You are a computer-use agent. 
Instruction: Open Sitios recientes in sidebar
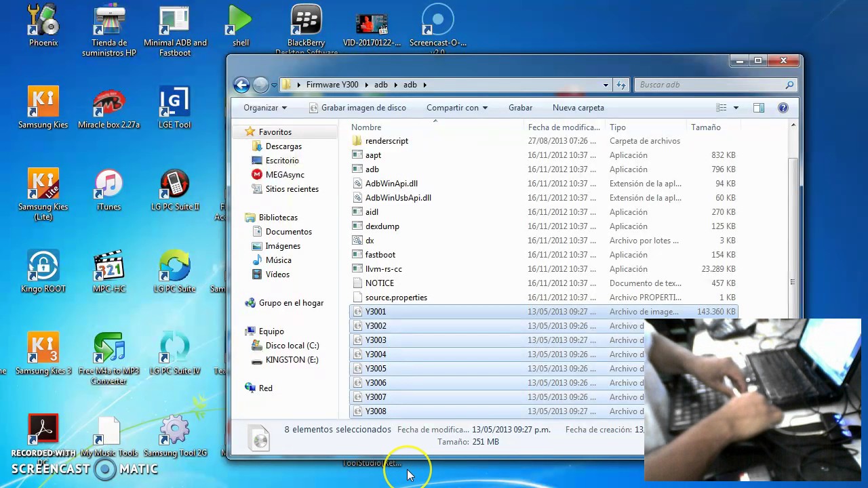point(292,189)
